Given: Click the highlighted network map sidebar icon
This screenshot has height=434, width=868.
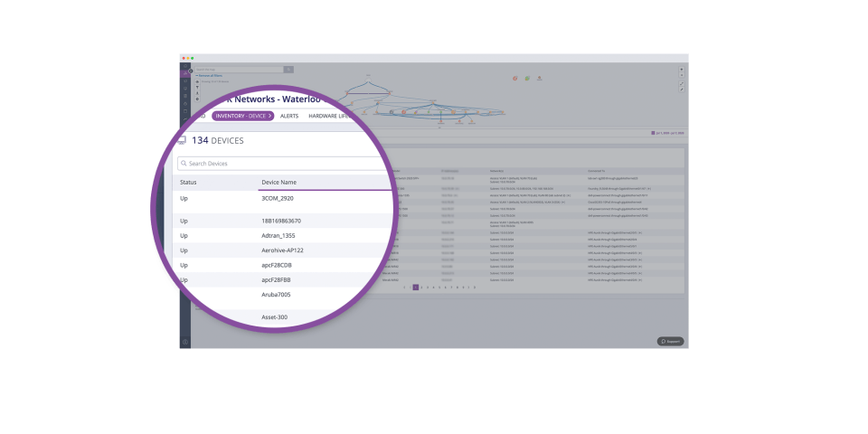Looking at the screenshot, I should pyautogui.click(x=184, y=73).
